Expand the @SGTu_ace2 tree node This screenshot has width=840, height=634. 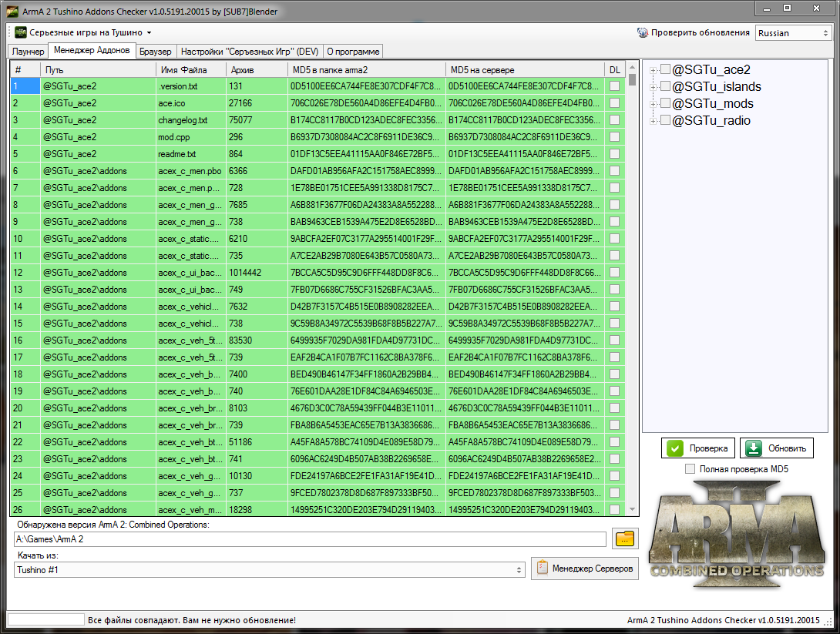click(x=653, y=70)
